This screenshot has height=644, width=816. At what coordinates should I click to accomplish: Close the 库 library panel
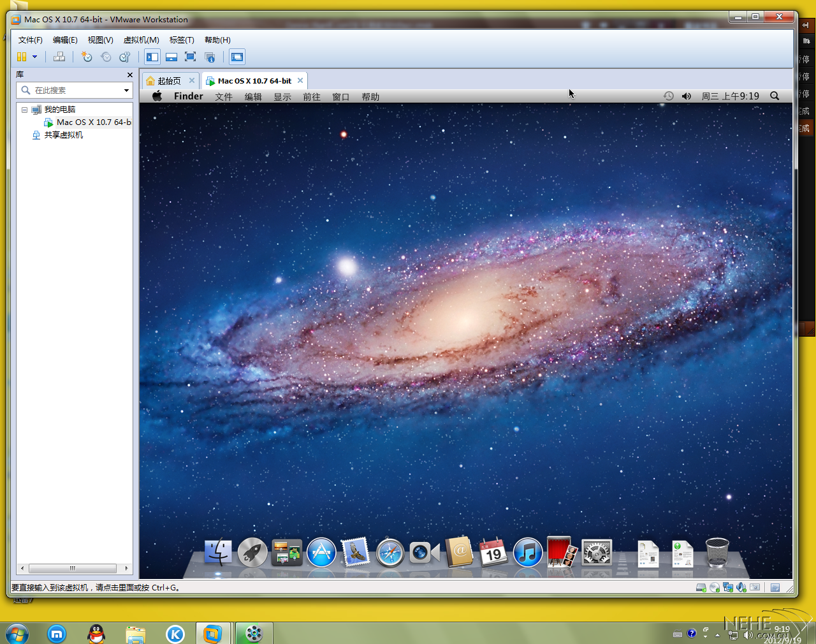click(x=130, y=75)
